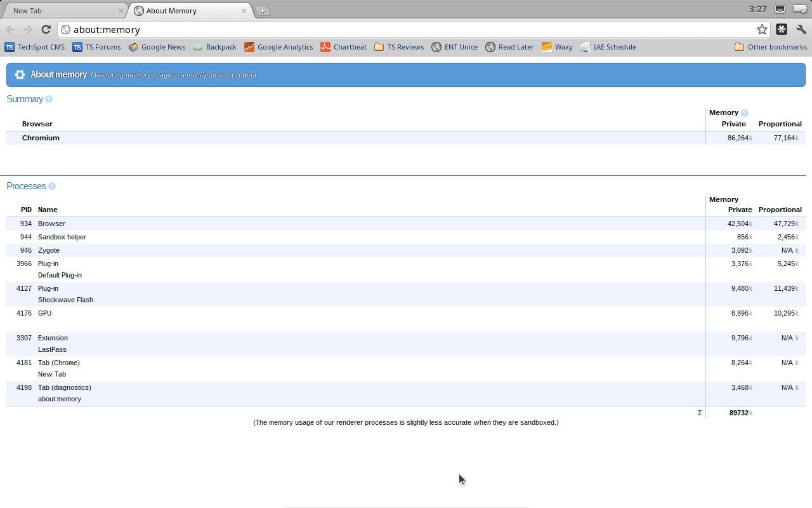Go back with the back arrow
812x508 pixels.
(11, 29)
